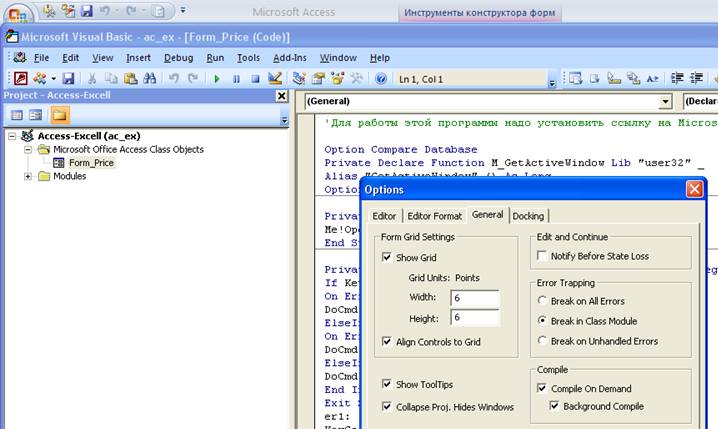The image size is (718, 429).
Task: Enable Notify Before State Loss checkbox
Action: coord(542,256)
